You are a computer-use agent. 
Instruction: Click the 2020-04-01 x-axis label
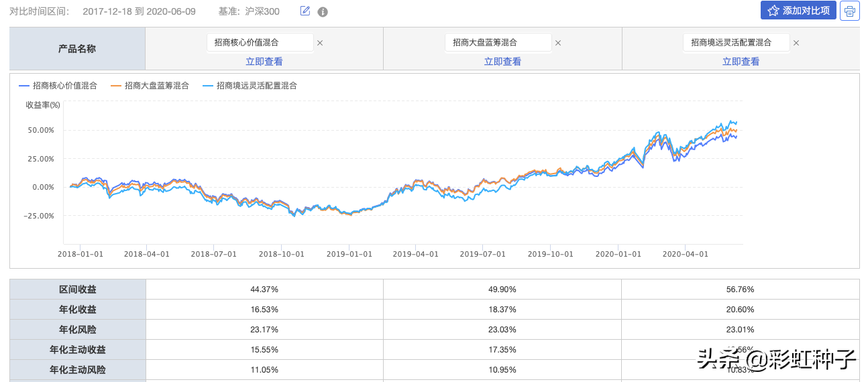[685, 254]
